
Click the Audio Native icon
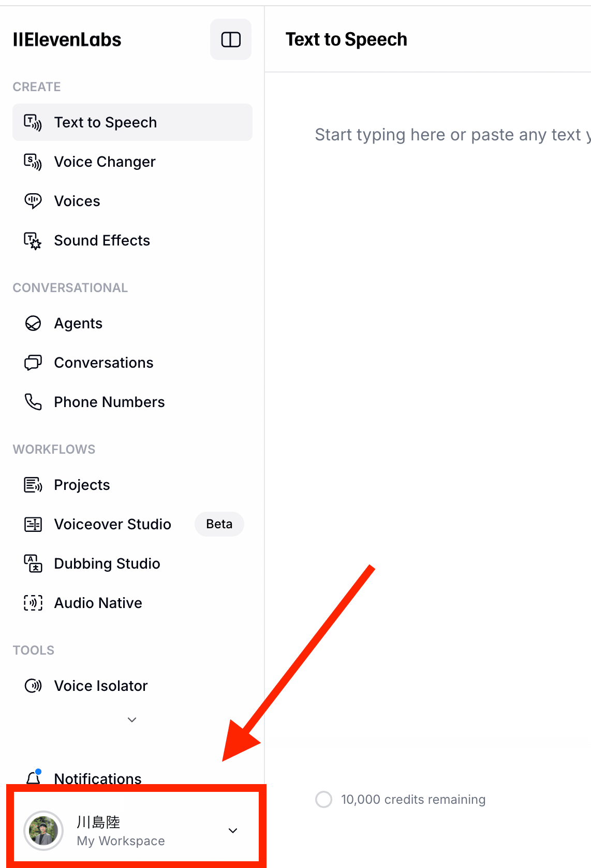point(33,603)
